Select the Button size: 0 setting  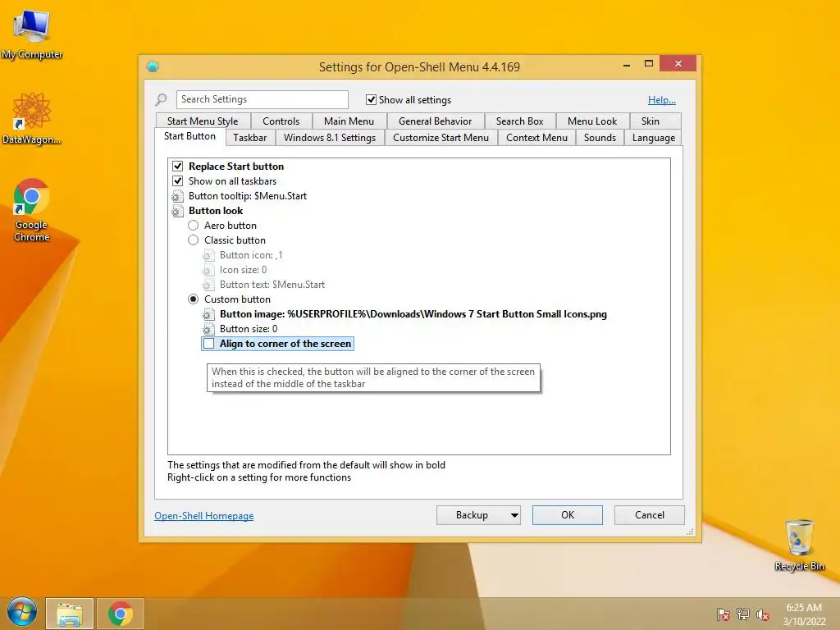pyautogui.click(x=249, y=329)
